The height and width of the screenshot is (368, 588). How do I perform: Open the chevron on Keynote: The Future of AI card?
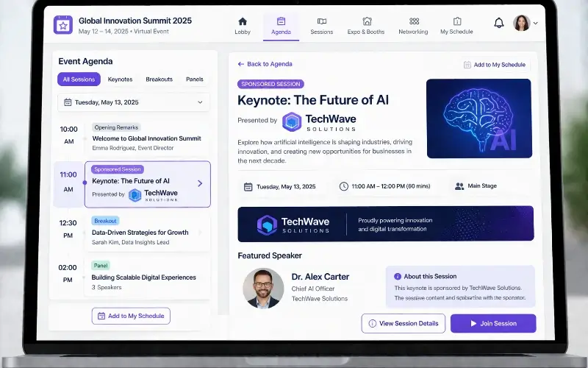coord(200,183)
